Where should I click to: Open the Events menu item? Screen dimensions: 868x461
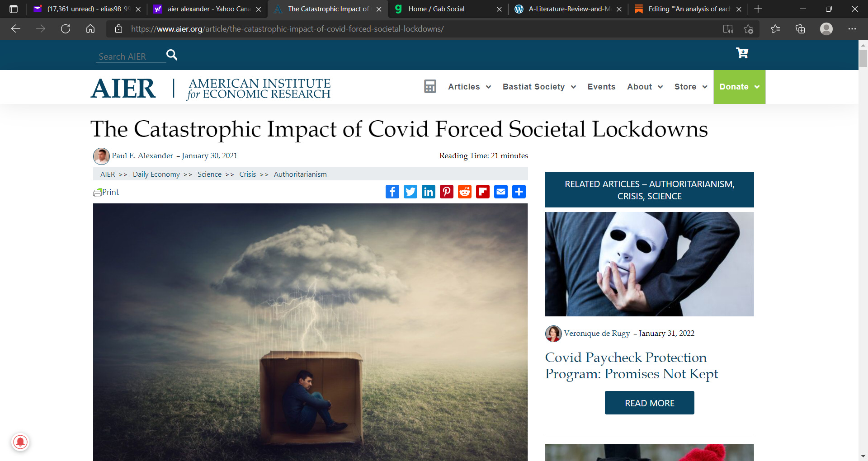(601, 87)
